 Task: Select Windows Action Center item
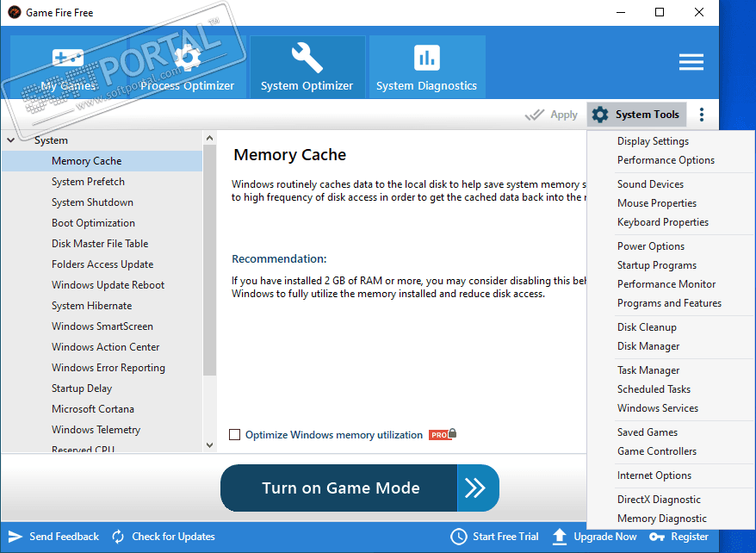105,347
